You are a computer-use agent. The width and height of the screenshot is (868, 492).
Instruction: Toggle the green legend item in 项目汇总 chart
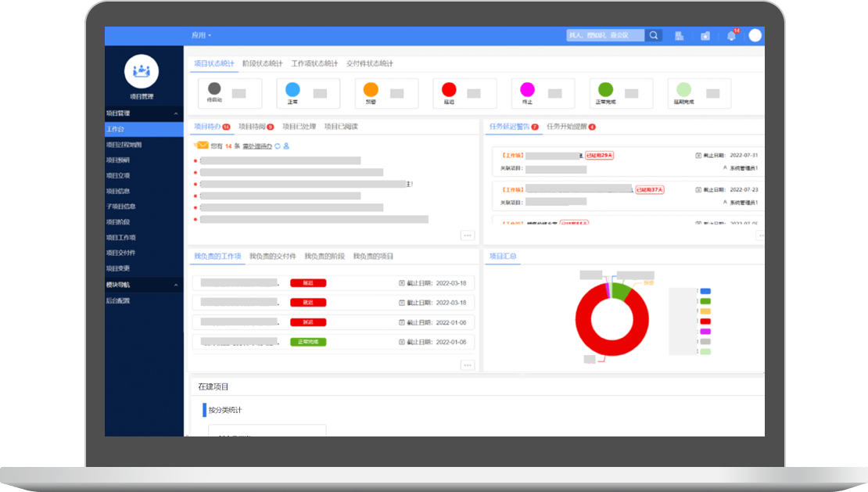point(705,301)
